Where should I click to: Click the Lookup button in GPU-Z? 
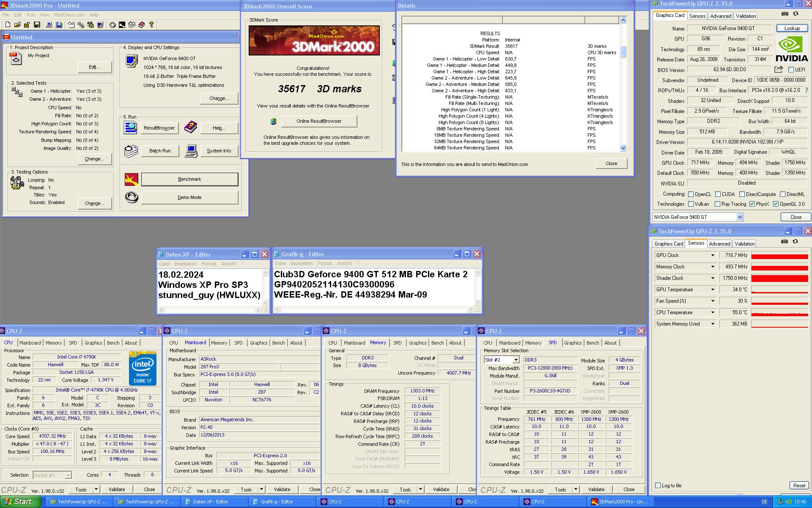(792, 28)
